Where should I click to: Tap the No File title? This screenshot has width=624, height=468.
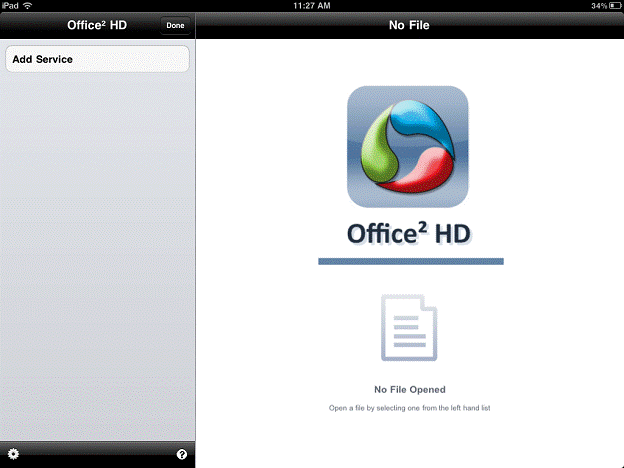pos(409,25)
